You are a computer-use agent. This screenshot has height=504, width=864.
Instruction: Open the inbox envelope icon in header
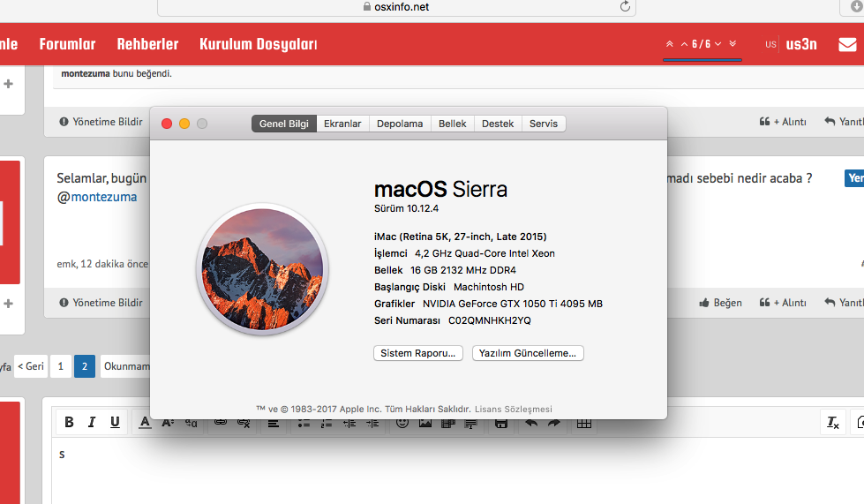click(846, 44)
